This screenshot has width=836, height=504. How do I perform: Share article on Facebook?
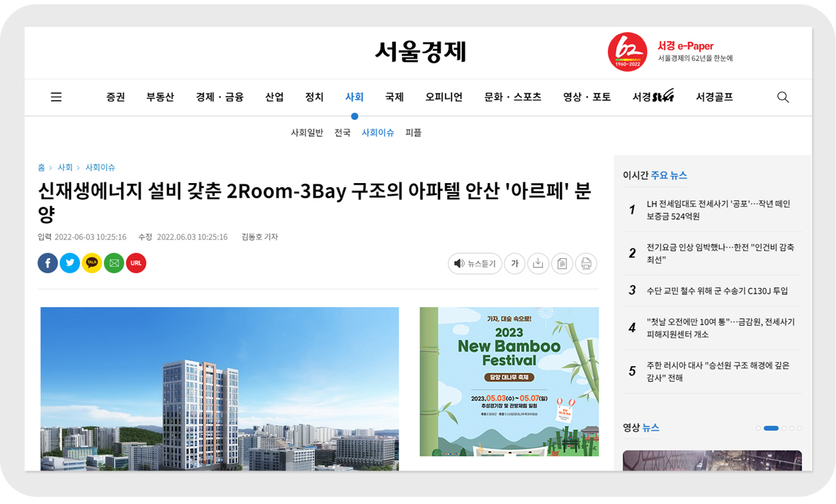point(48,263)
